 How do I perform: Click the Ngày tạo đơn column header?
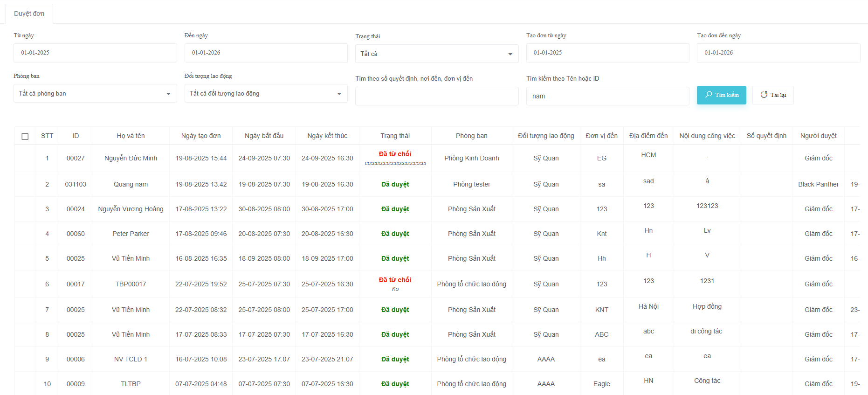(201, 136)
